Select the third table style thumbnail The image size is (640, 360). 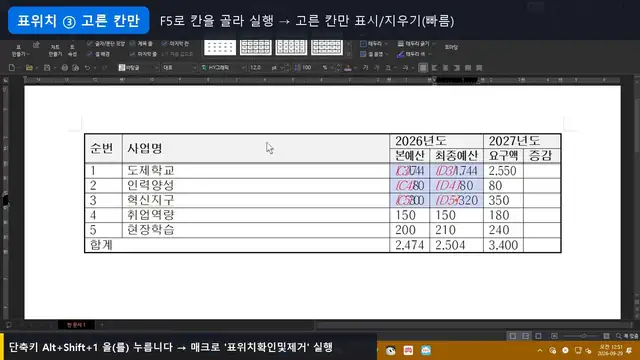click(x=291, y=48)
